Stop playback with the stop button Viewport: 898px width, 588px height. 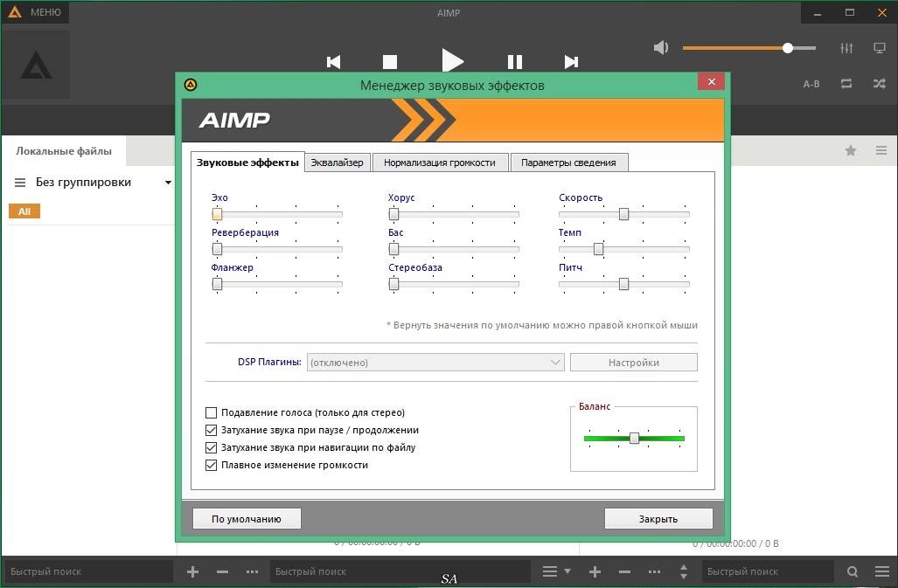[x=390, y=62]
